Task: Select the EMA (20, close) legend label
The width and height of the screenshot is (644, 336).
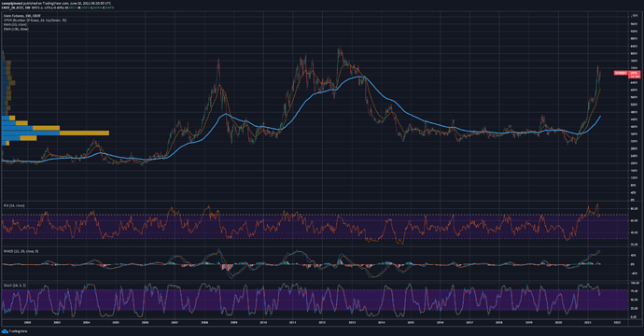Action: [x=15, y=24]
